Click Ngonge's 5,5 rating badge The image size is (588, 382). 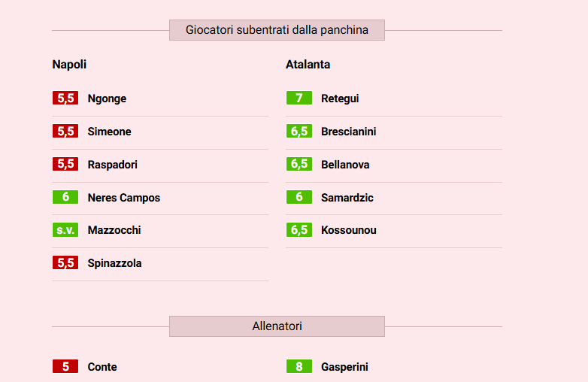tap(65, 99)
